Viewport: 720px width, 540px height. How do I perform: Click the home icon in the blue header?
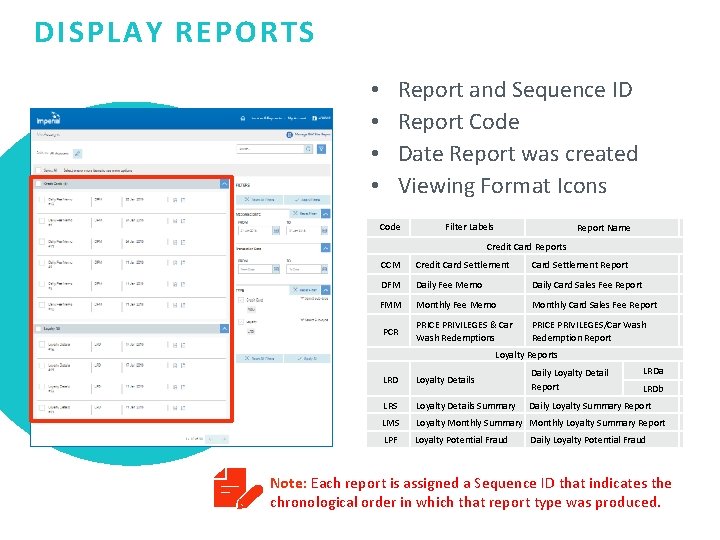pos(243,118)
